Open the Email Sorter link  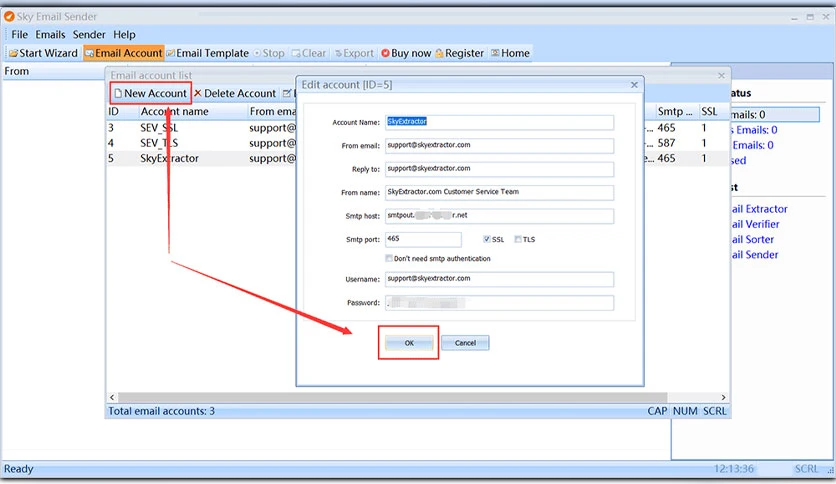pos(752,240)
